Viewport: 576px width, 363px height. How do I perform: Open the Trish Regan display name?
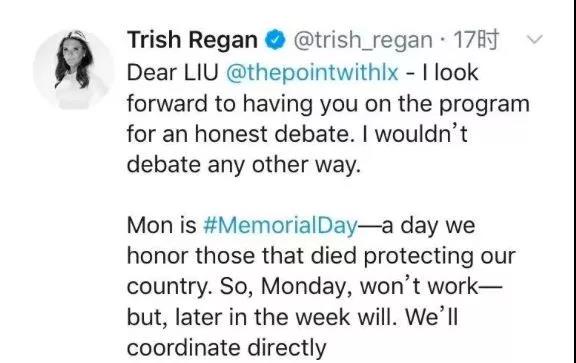[192, 40]
